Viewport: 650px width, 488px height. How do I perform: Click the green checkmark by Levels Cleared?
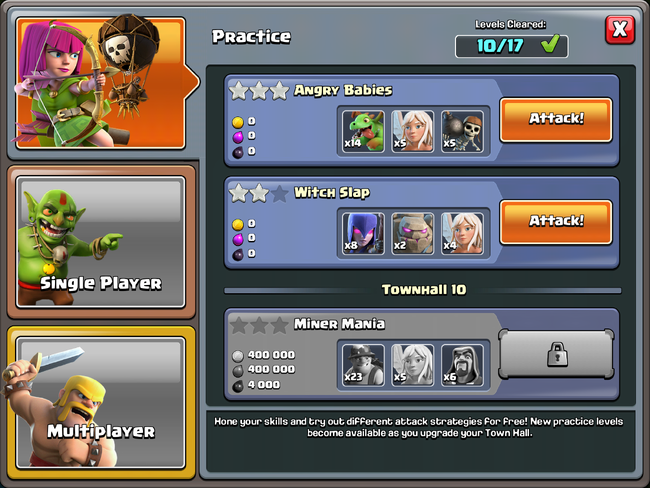(x=550, y=44)
